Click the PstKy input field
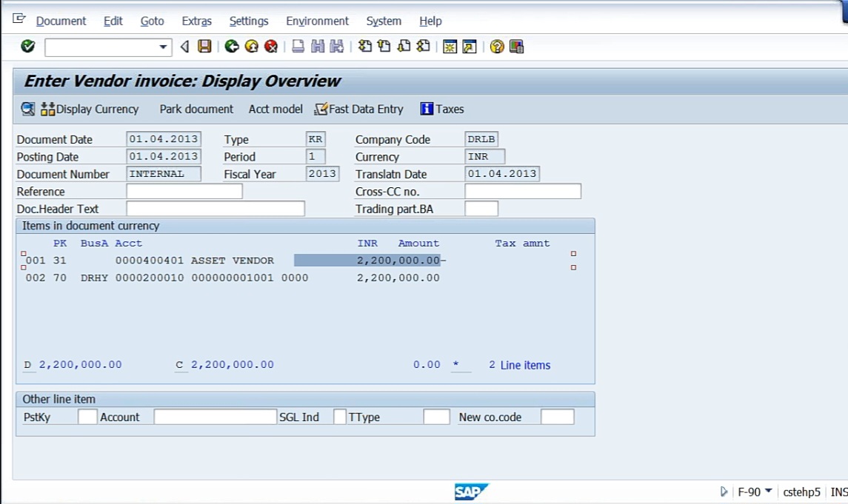The width and height of the screenshot is (848, 504). (87, 417)
